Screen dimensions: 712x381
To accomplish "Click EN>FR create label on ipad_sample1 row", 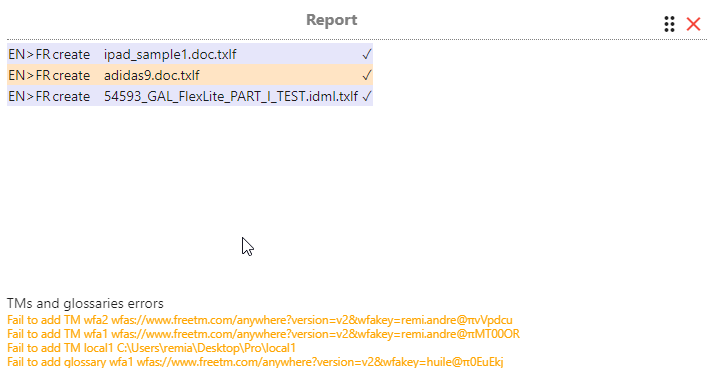I will [x=49, y=54].
